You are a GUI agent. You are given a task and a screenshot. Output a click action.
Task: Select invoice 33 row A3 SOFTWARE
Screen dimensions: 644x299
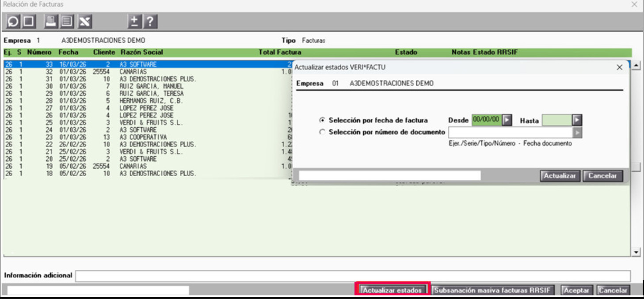147,64
